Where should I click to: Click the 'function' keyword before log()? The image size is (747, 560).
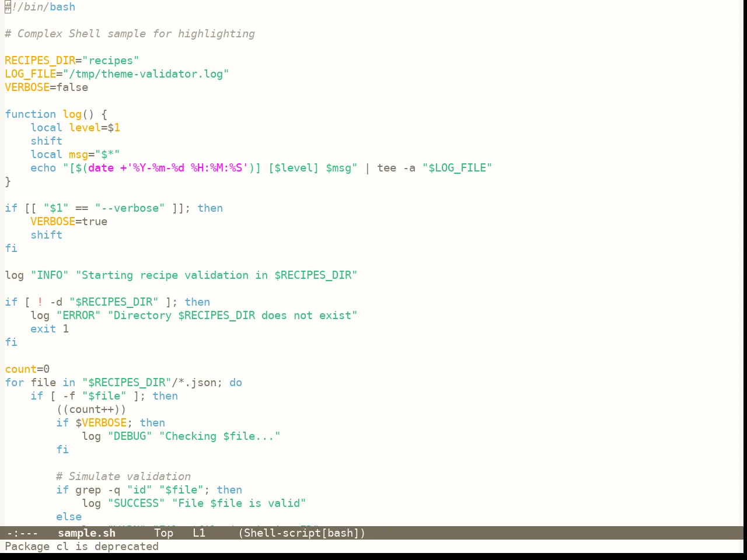(x=30, y=114)
